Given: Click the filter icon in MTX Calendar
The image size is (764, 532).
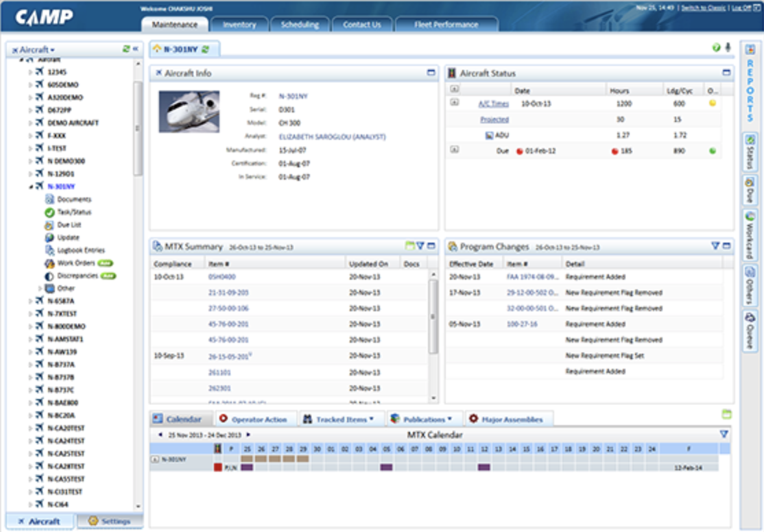Looking at the screenshot, I should tap(724, 434).
